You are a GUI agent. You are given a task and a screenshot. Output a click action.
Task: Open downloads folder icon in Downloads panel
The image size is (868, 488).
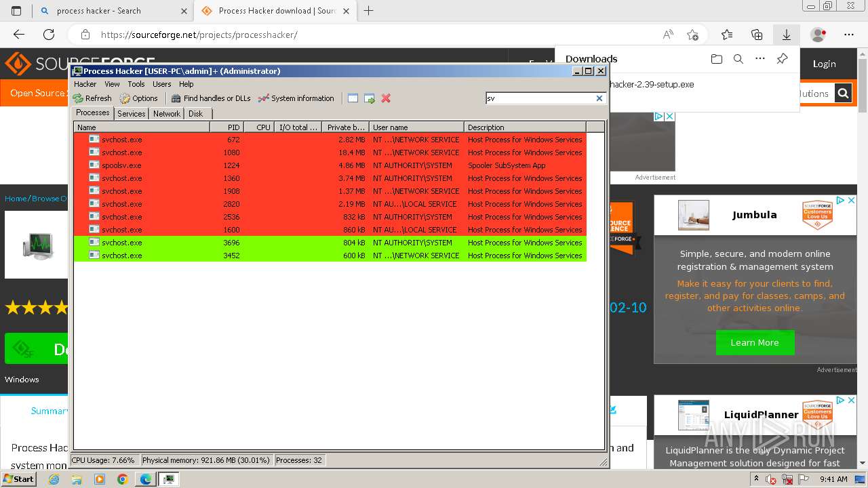(717, 59)
